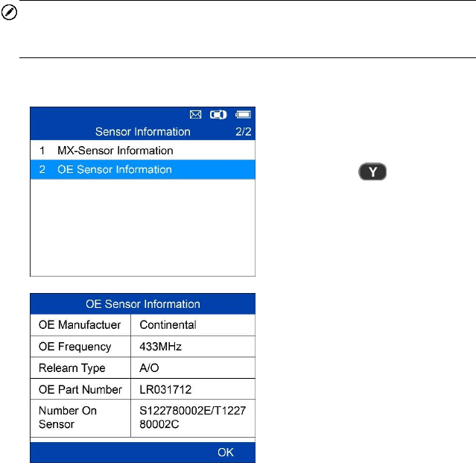This screenshot has height=463, width=476.
Task: Click the Y button icon
Action: pos(372,171)
